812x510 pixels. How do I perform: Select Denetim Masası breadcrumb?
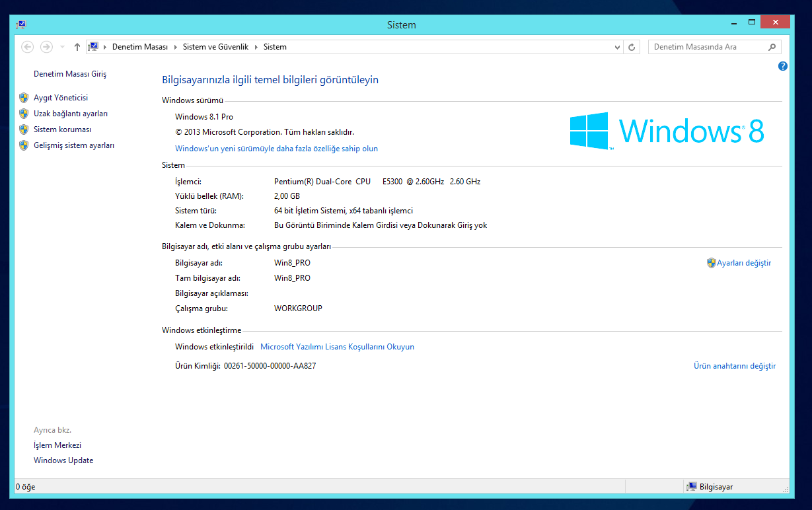click(x=140, y=47)
